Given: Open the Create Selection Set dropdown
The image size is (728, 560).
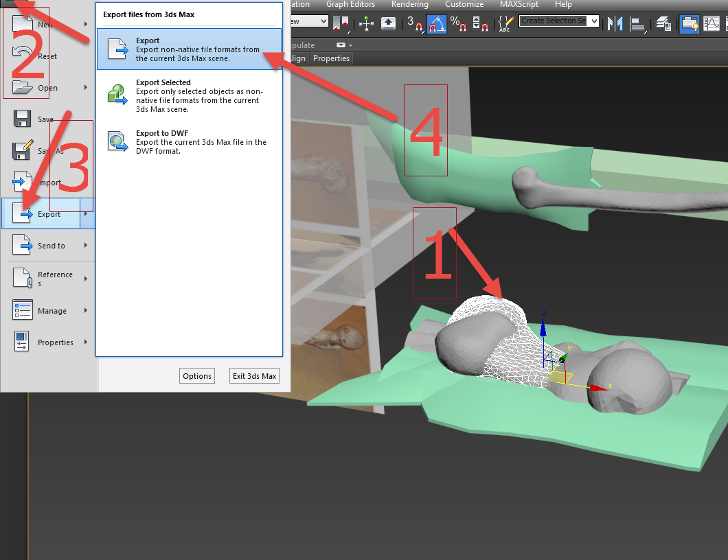Looking at the screenshot, I should (x=594, y=21).
